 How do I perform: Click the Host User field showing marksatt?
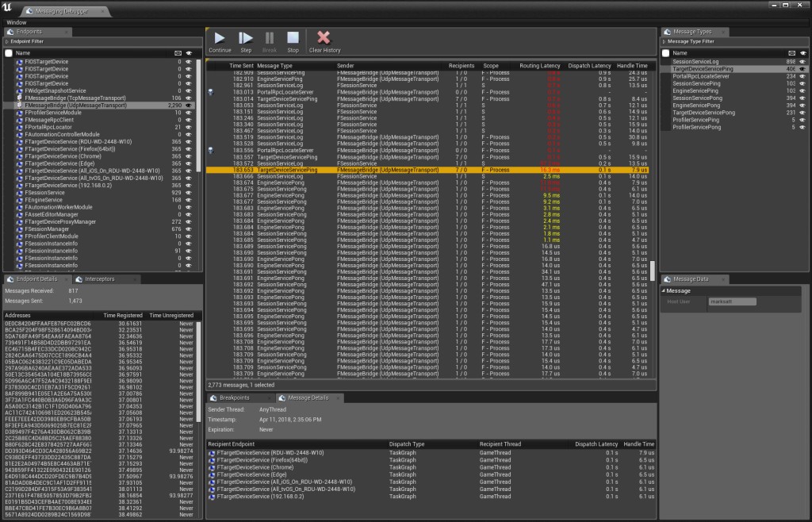pyautogui.click(x=732, y=301)
